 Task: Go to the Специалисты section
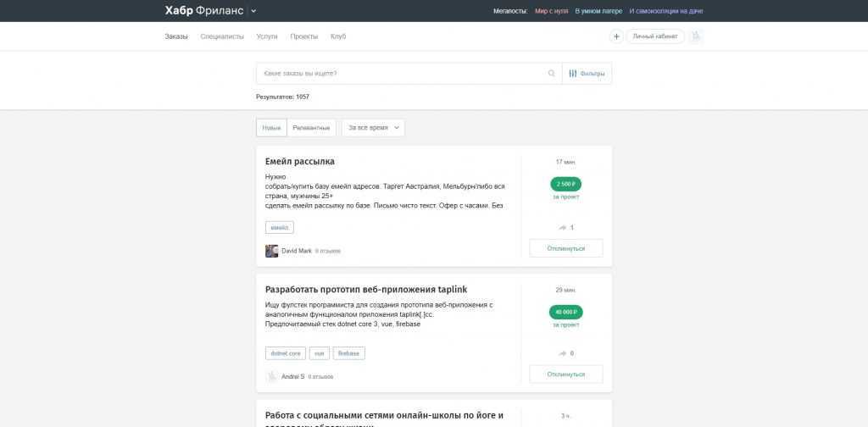222,36
